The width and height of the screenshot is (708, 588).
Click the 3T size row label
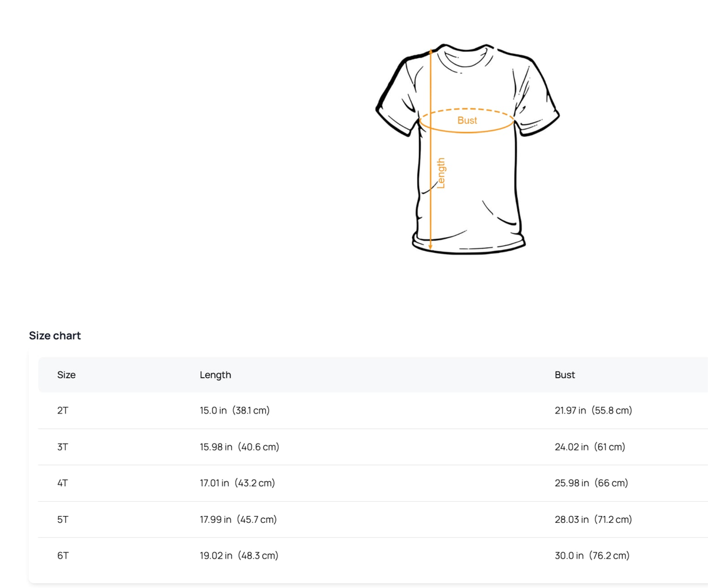[63, 447]
